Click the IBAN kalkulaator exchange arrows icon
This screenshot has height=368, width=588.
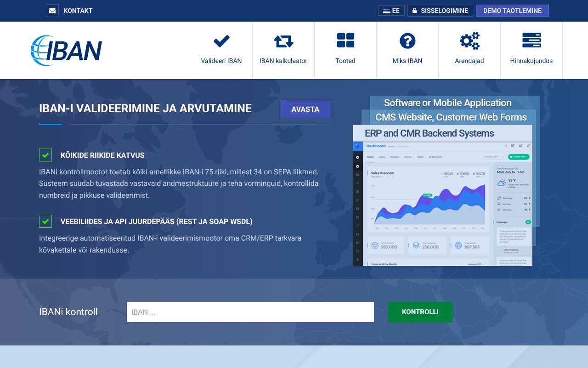pyautogui.click(x=283, y=41)
